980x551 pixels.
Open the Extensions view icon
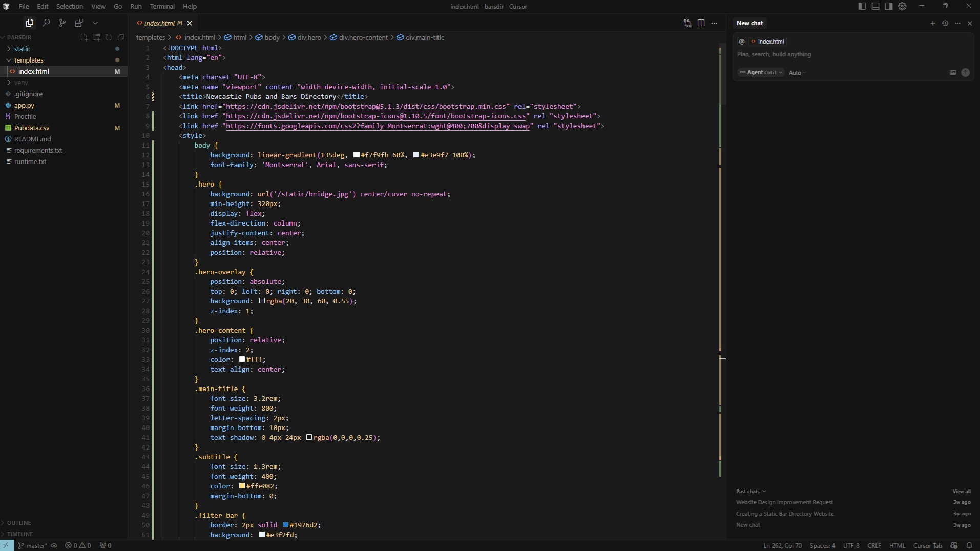(79, 23)
